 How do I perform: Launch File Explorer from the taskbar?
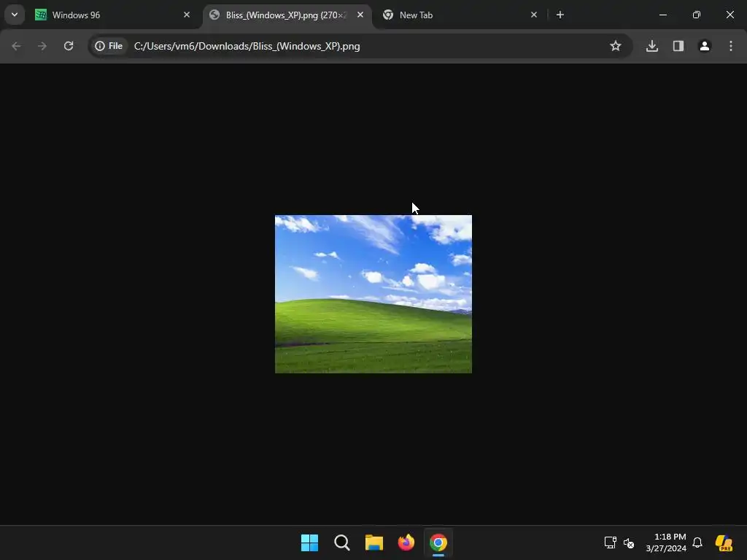(x=374, y=542)
